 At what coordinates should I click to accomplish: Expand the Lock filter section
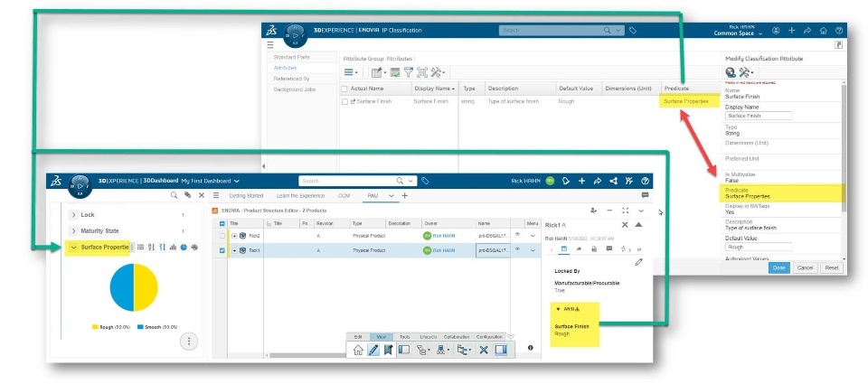point(73,215)
